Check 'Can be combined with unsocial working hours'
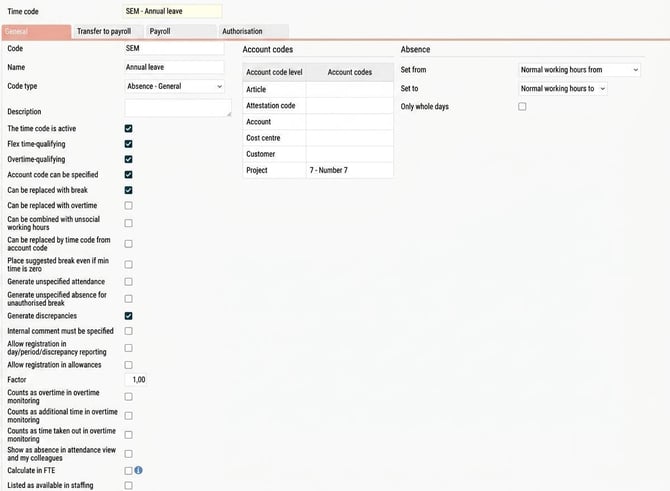 (x=128, y=223)
